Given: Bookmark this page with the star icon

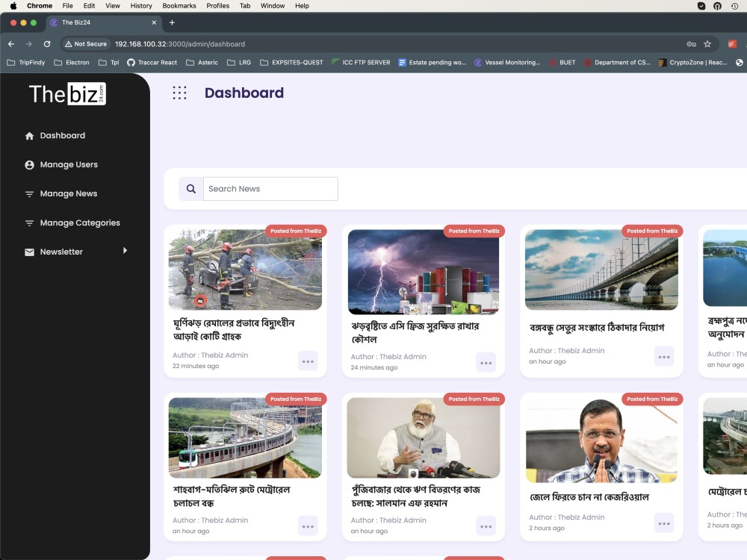Looking at the screenshot, I should pos(707,44).
